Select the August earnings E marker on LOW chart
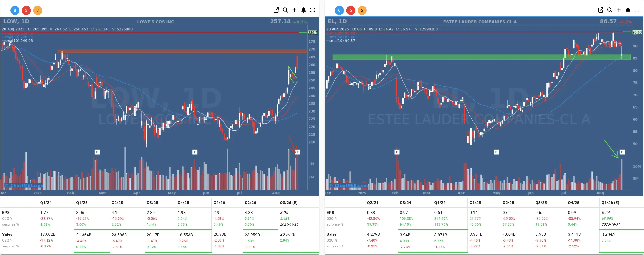The height and width of the screenshot is (255, 644). 298,152
